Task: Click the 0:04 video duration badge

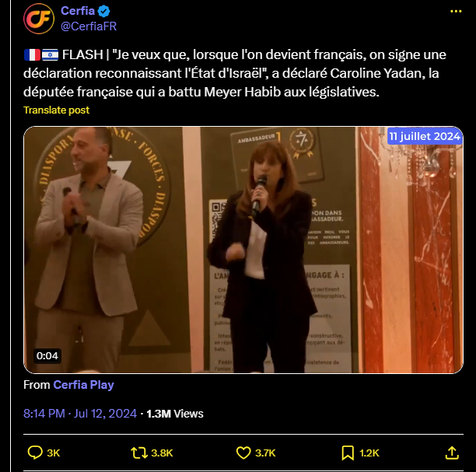Action: pos(47,355)
